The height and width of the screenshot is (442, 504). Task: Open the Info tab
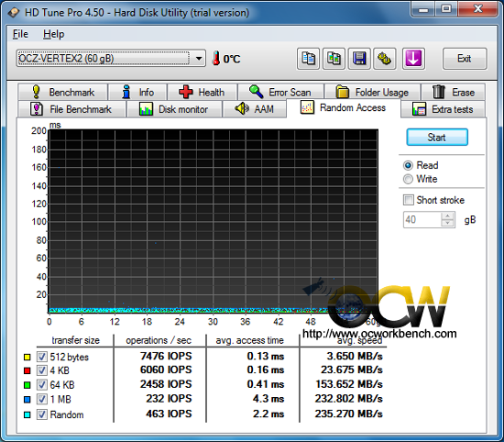click(x=137, y=92)
